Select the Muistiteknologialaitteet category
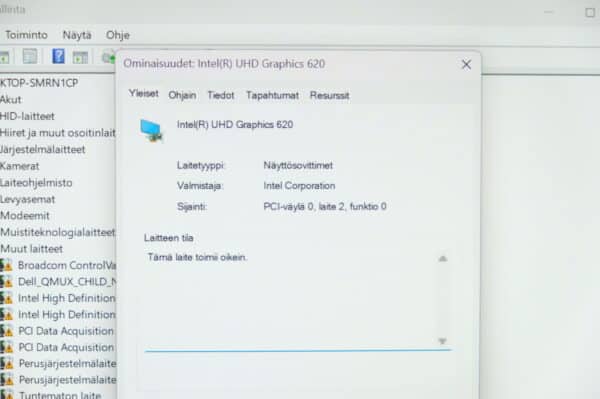This screenshot has width=600, height=399. pos(58,232)
